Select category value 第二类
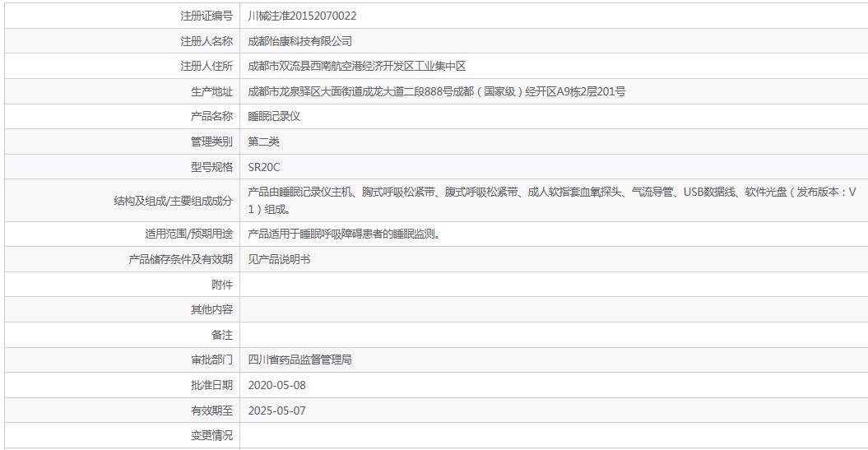Screen dimensions: 868x450 (263, 141)
